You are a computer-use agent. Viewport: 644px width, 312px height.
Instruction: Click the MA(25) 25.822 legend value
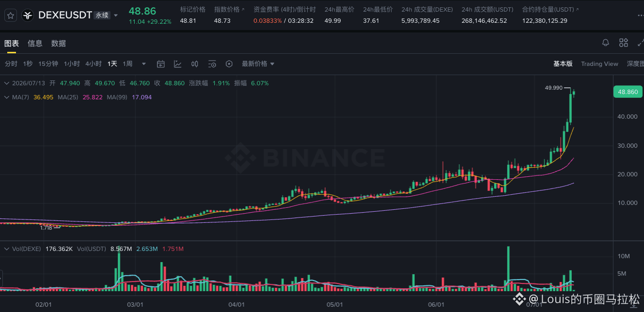tap(93, 97)
